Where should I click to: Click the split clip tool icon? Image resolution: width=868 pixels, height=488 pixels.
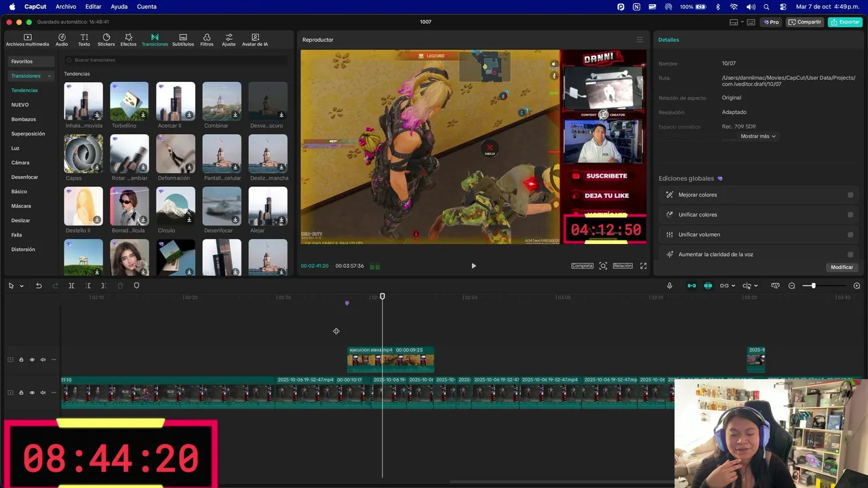coord(71,286)
